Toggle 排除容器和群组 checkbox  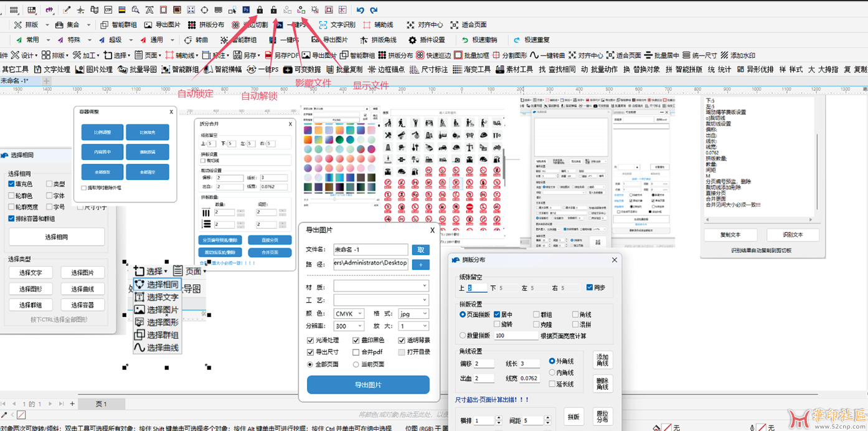pyautogui.click(x=12, y=219)
